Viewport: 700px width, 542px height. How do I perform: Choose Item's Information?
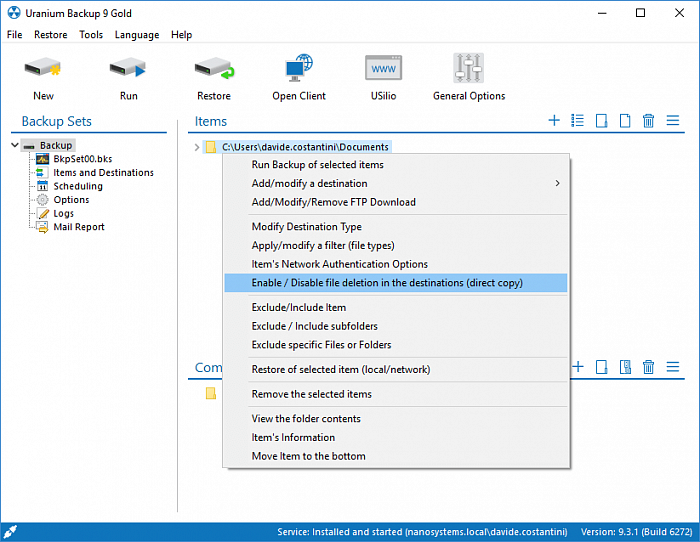click(x=396, y=438)
